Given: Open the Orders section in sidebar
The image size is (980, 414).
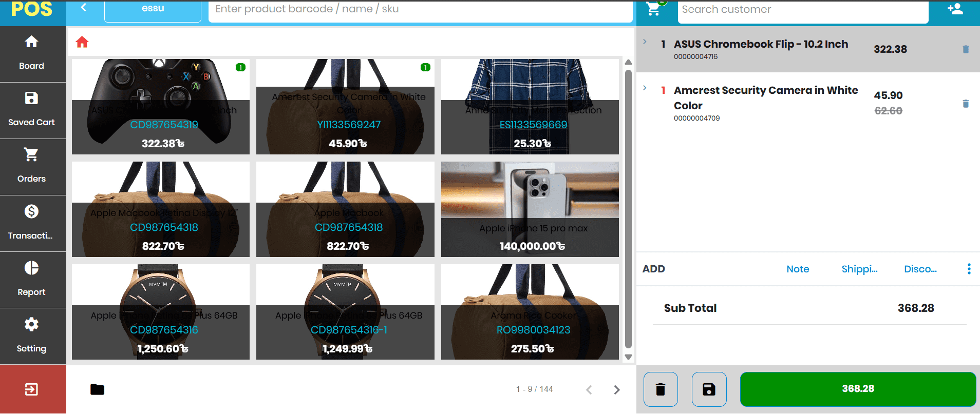Looking at the screenshot, I should (32, 167).
